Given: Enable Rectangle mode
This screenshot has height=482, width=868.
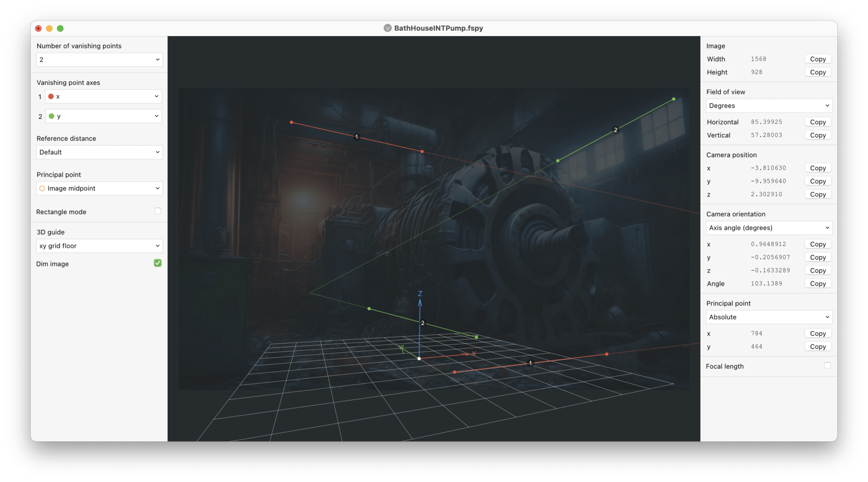Looking at the screenshot, I should (157, 211).
